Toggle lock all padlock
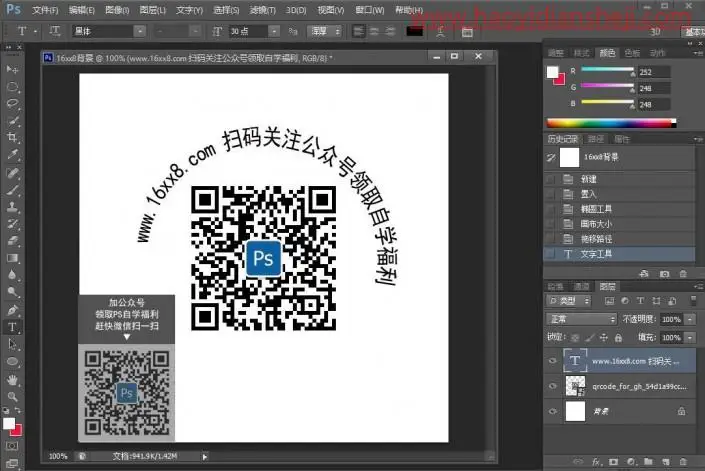705x471 pixels. (x=618, y=337)
